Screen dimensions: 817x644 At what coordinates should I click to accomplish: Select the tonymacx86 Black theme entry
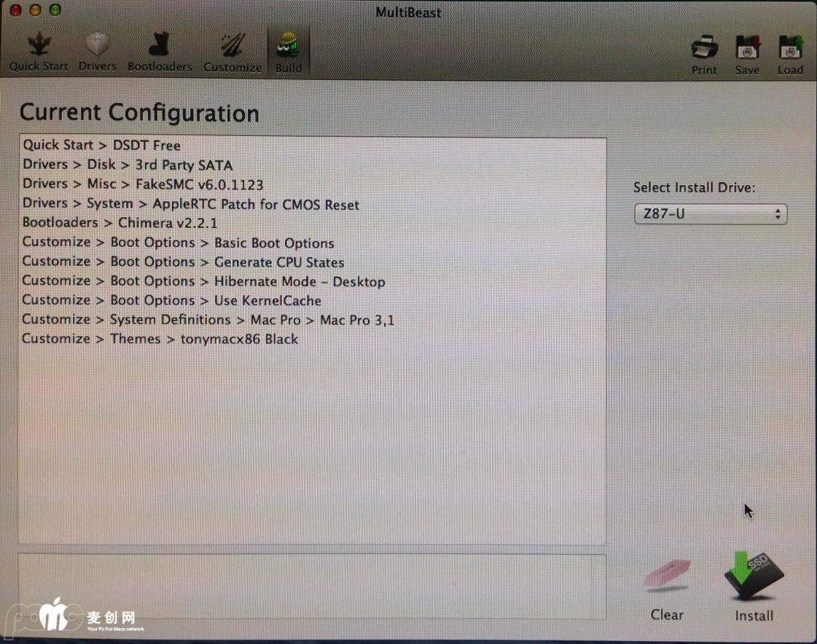coord(160,339)
